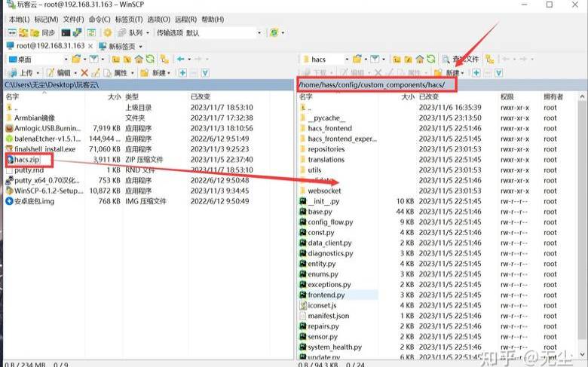Click the globe refresh icon on main toolbar
This screenshot has height=367, width=588.
274,33
